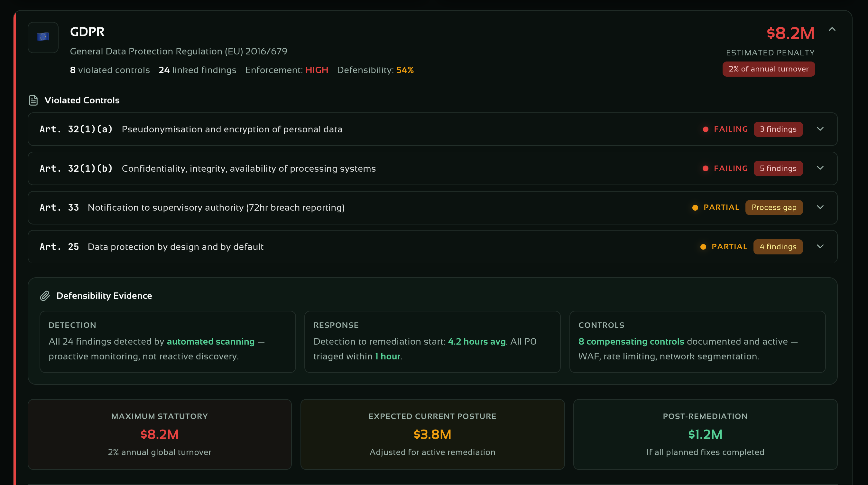Viewport: 868px width, 485px height.
Task: Click the Defensibility Evidence section heading
Action: click(104, 296)
